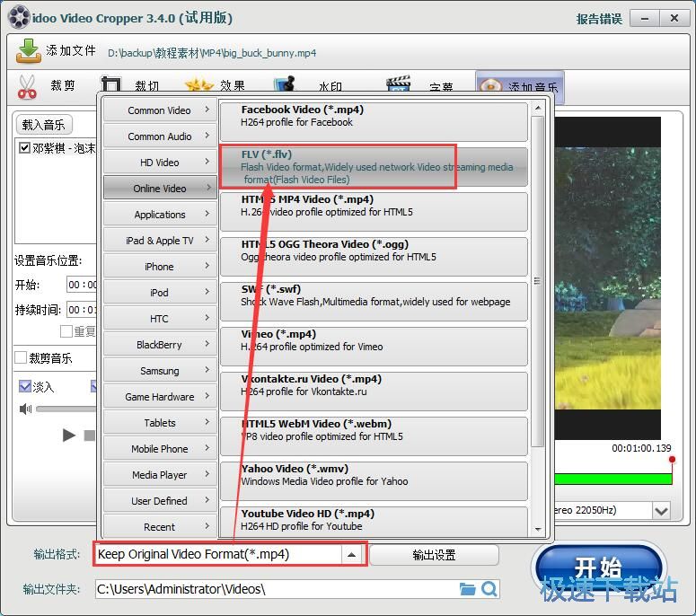Screen dimensions: 696x616
Task: Expand HTC category arrow
Action: pos(207,318)
